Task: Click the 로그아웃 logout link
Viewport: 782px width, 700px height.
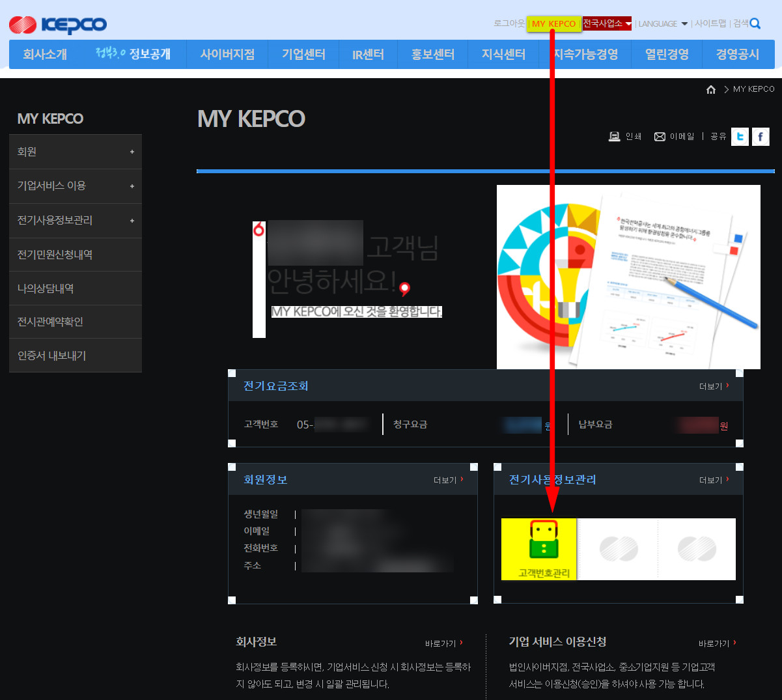Action: pos(509,23)
